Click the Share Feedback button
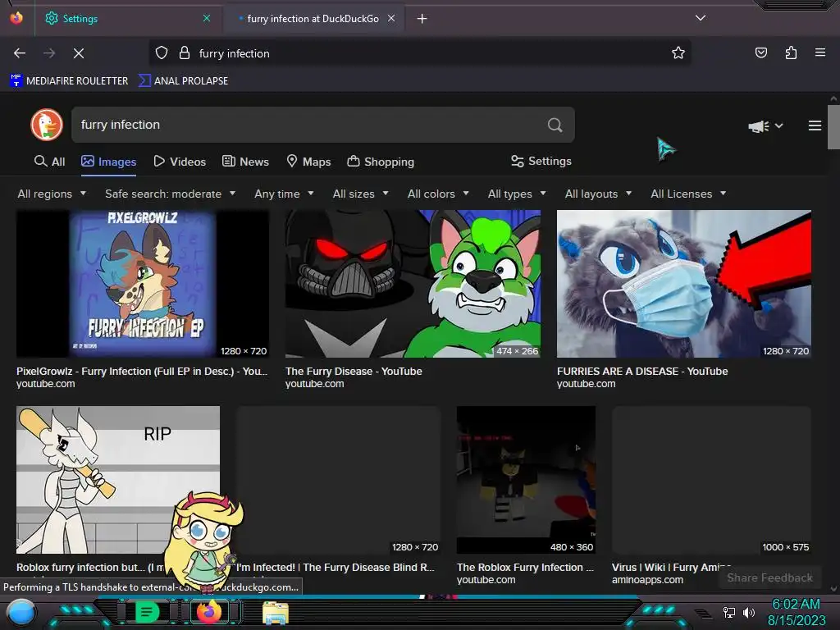The image size is (840, 630). click(769, 577)
